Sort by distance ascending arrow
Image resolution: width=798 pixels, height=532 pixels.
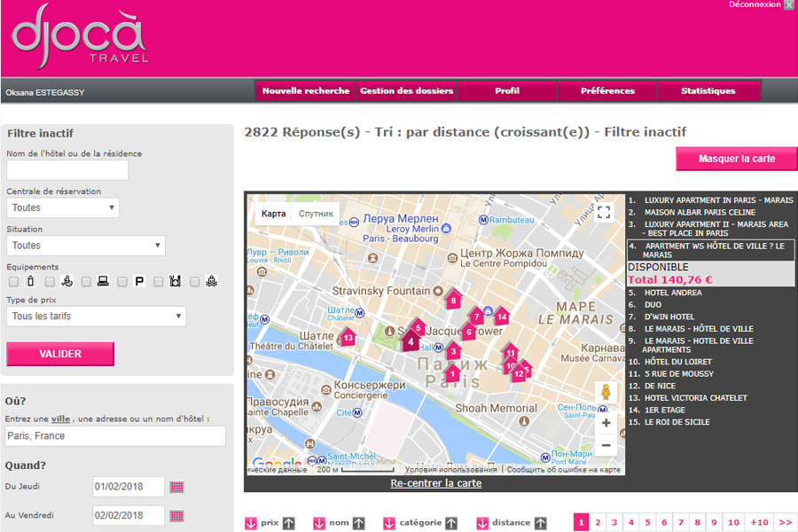540,523
